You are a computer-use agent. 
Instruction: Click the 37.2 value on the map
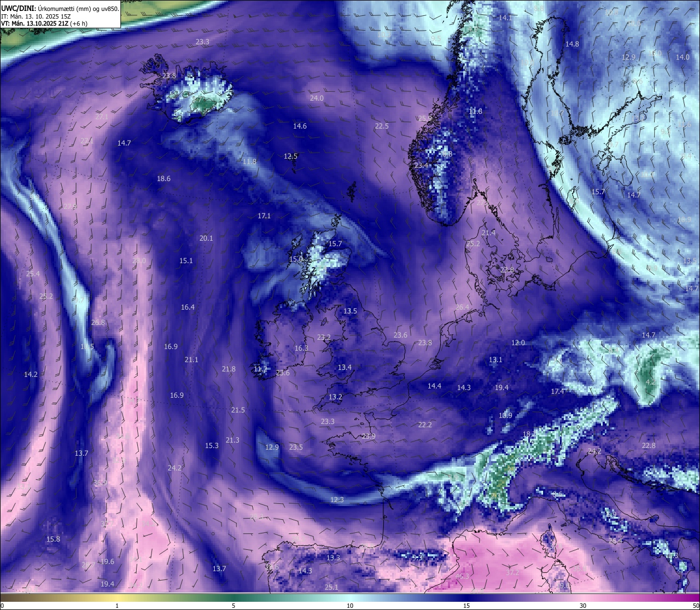(x=512, y=572)
